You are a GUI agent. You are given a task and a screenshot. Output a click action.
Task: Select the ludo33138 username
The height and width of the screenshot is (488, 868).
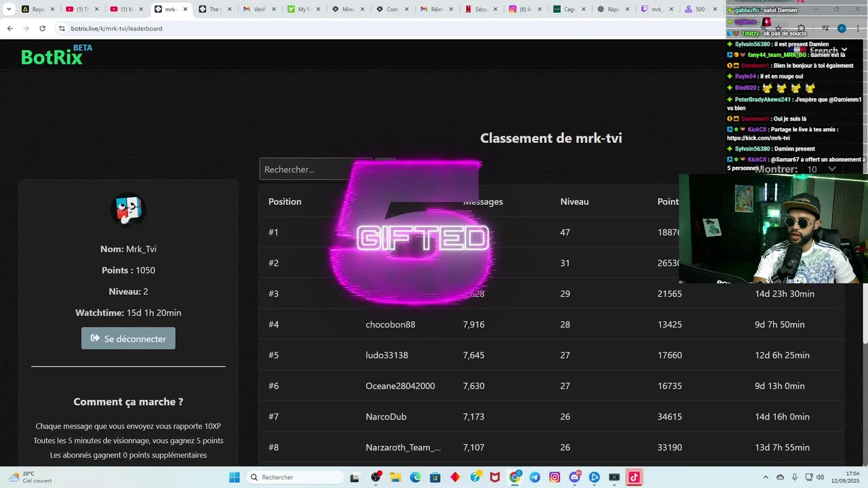387,355
